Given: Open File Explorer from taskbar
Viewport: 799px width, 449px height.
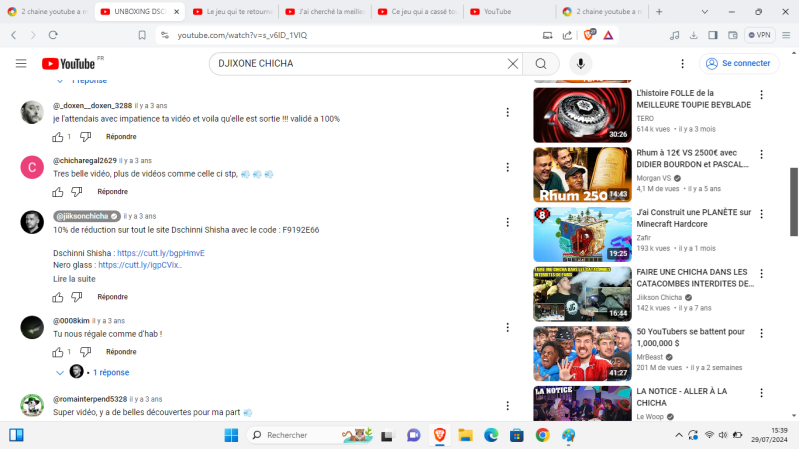Looking at the screenshot, I should [x=465, y=435].
